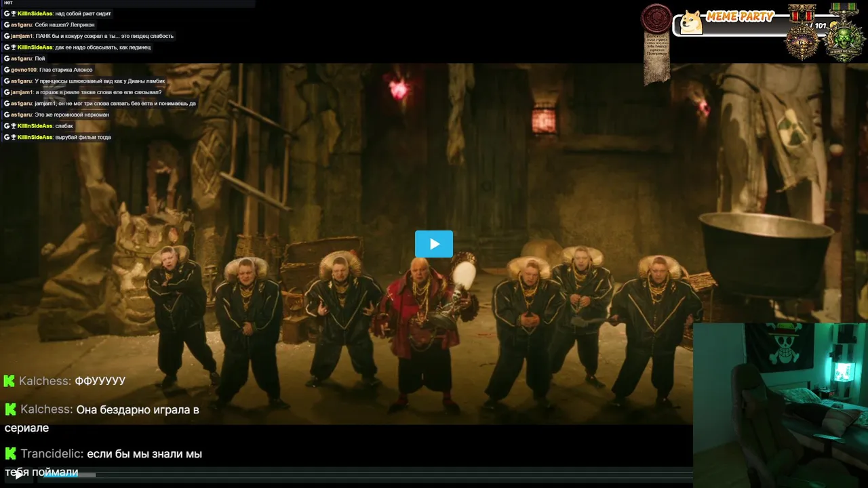The width and height of the screenshot is (868, 488).
Task: Click the 101 counter on Meme Party bar
Action: (821, 26)
